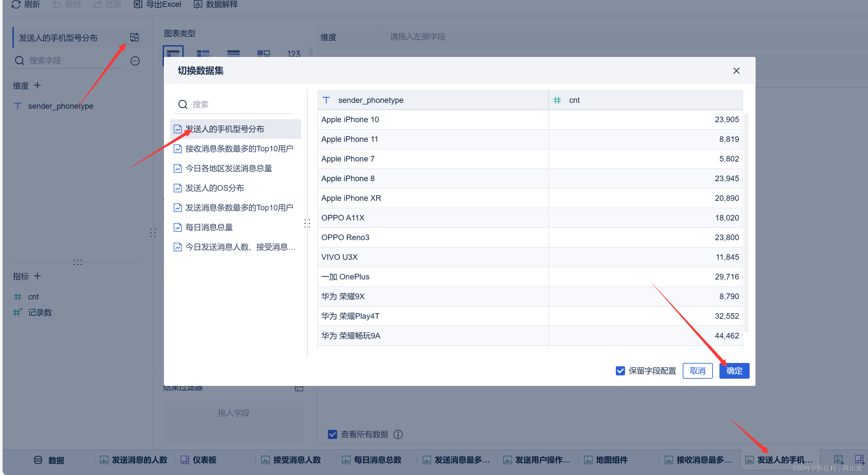Switch to the 发送消息的人数 tab

click(x=134, y=460)
